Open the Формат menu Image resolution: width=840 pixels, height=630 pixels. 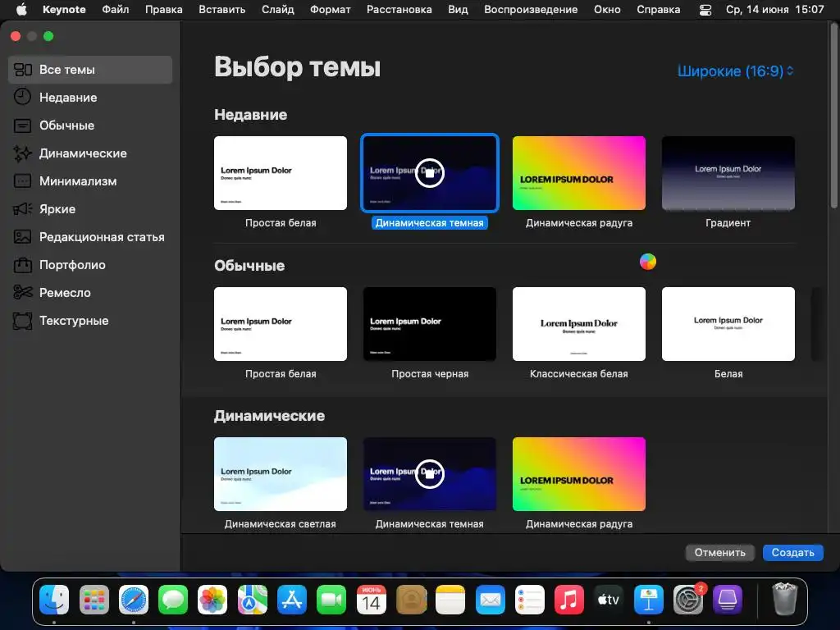tap(330, 9)
